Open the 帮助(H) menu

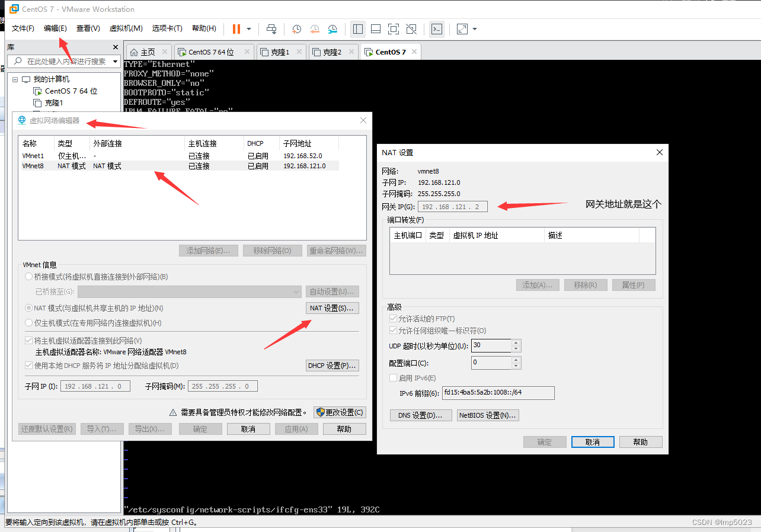(204, 28)
